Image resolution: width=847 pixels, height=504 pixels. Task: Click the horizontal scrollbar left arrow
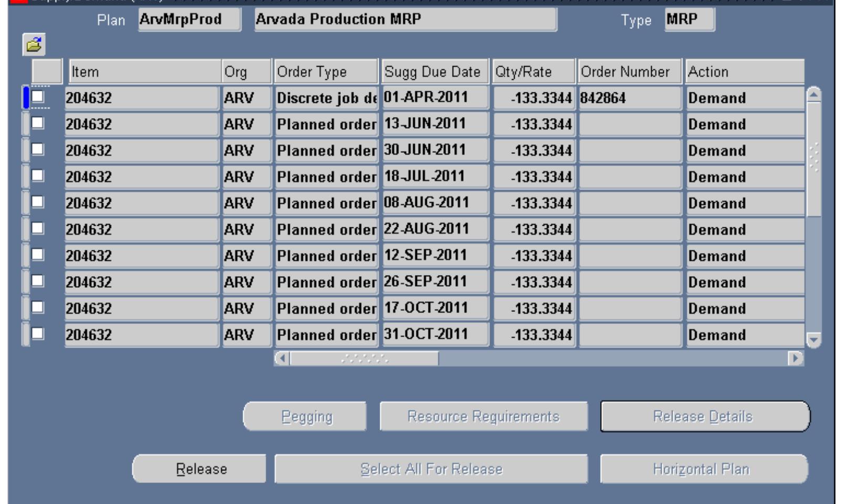(x=282, y=359)
